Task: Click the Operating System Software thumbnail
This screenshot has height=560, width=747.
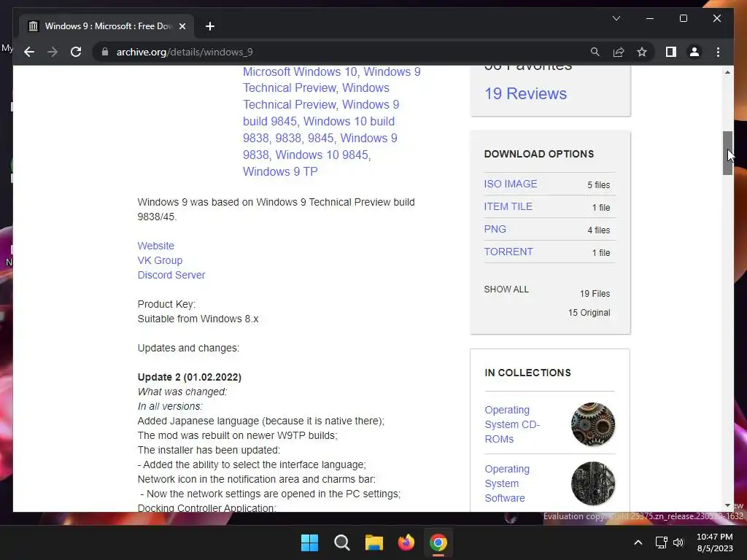Action: 592,483
